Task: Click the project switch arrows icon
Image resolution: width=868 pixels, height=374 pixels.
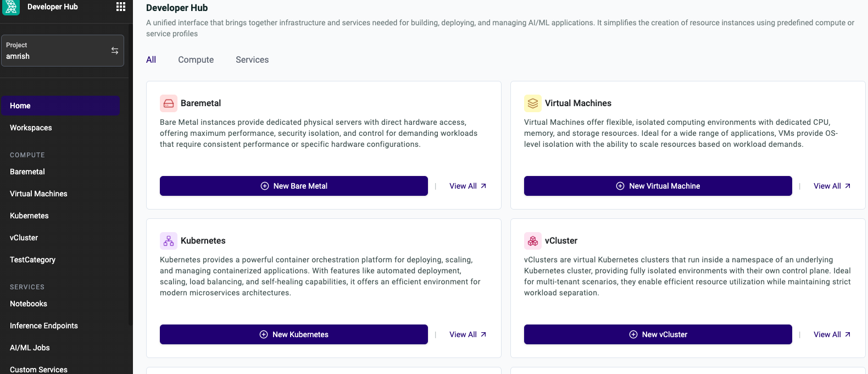Action: (115, 51)
